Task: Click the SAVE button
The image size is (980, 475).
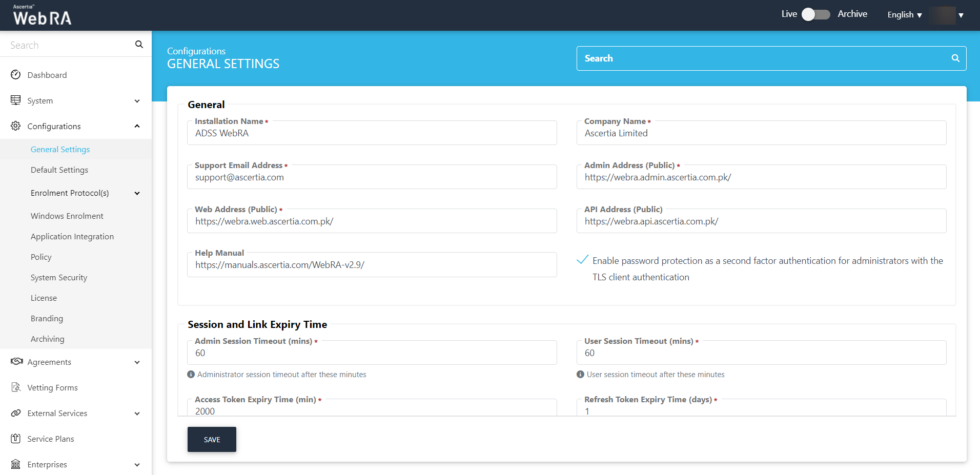Action: [x=212, y=439]
